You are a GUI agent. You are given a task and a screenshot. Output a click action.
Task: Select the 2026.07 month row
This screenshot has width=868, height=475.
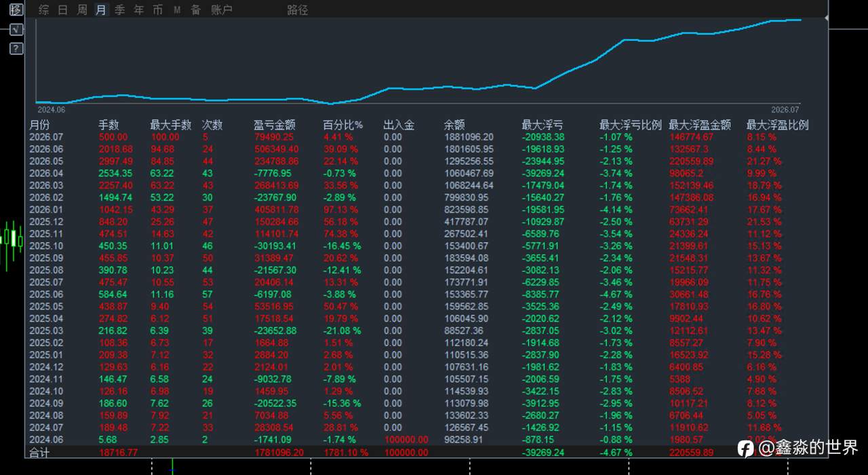click(420, 137)
